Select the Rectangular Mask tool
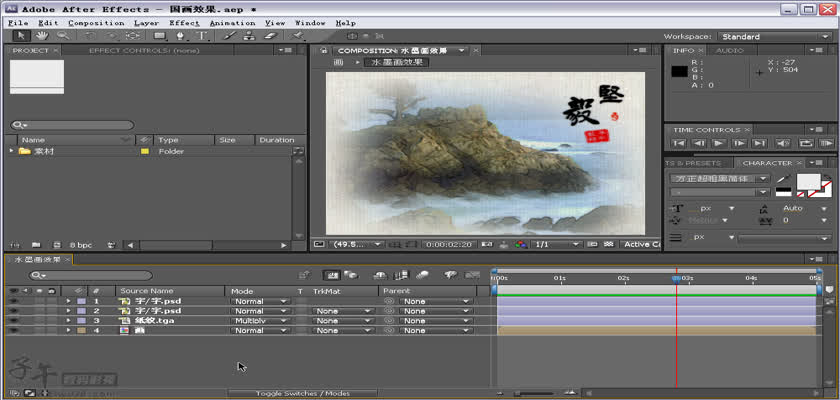Viewport: 840px width, 400px height. pyautogui.click(x=159, y=36)
